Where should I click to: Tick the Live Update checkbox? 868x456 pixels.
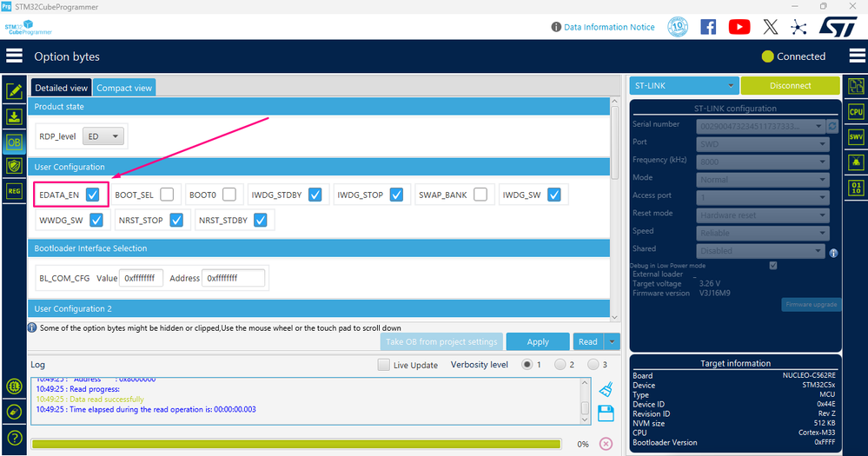coord(383,365)
